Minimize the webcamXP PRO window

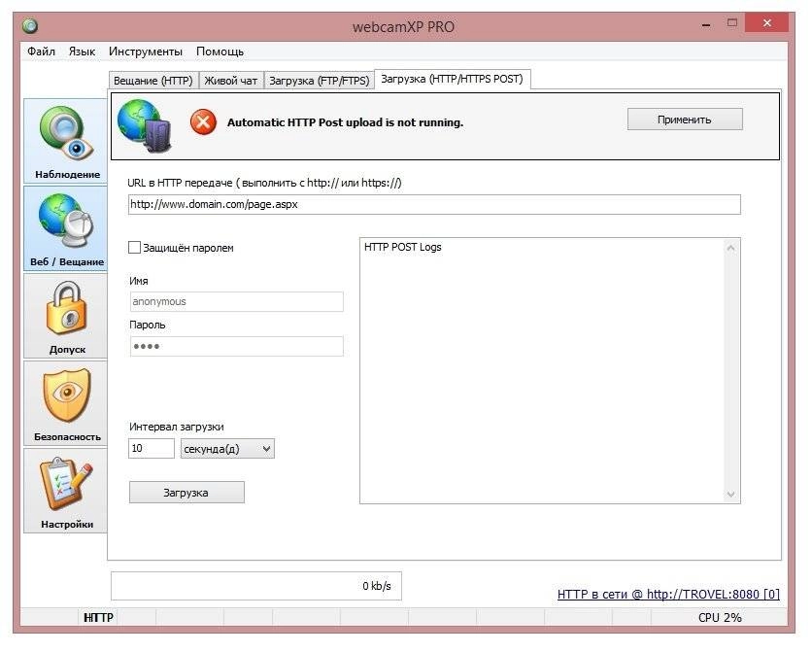point(706,24)
